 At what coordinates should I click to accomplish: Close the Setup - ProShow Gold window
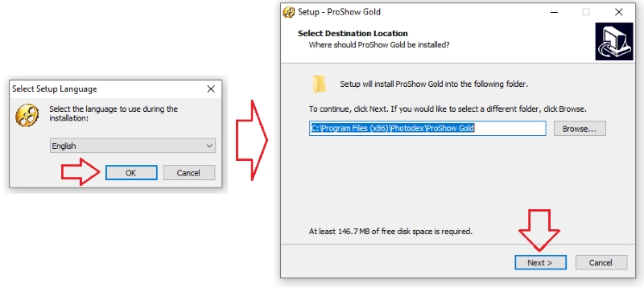click(618, 12)
